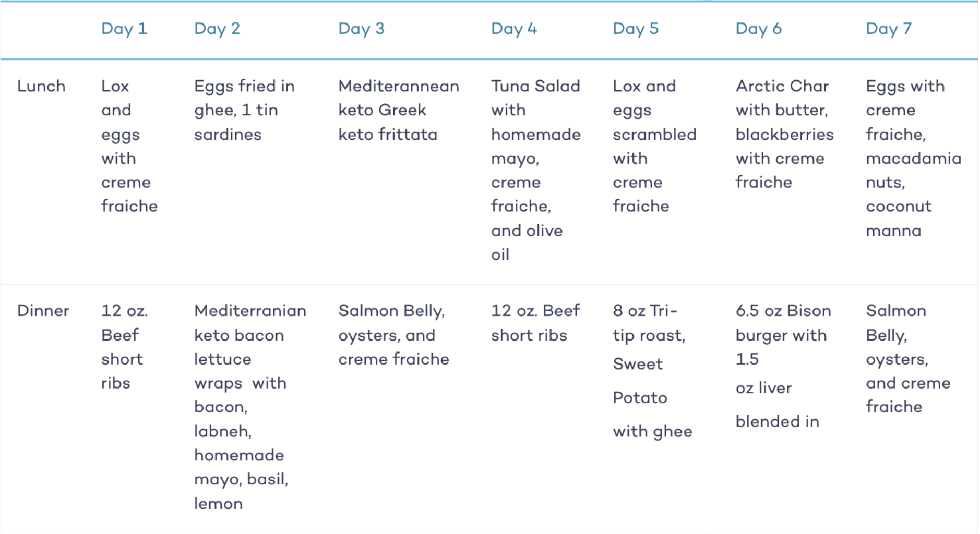Click the Day 3 column header
Image resolution: width=980 pixels, height=534 pixels.
pos(361,29)
